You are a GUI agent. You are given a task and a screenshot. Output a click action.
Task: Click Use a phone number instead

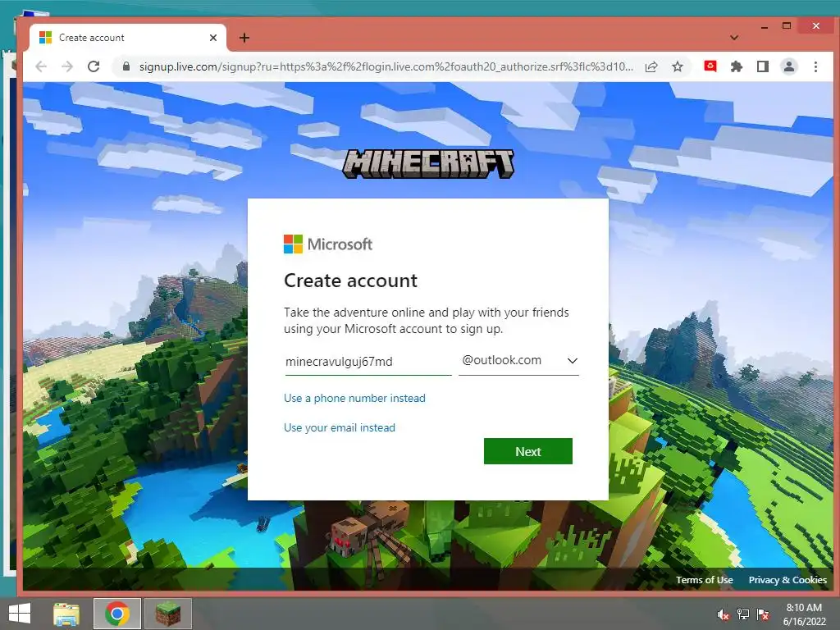coord(354,398)
